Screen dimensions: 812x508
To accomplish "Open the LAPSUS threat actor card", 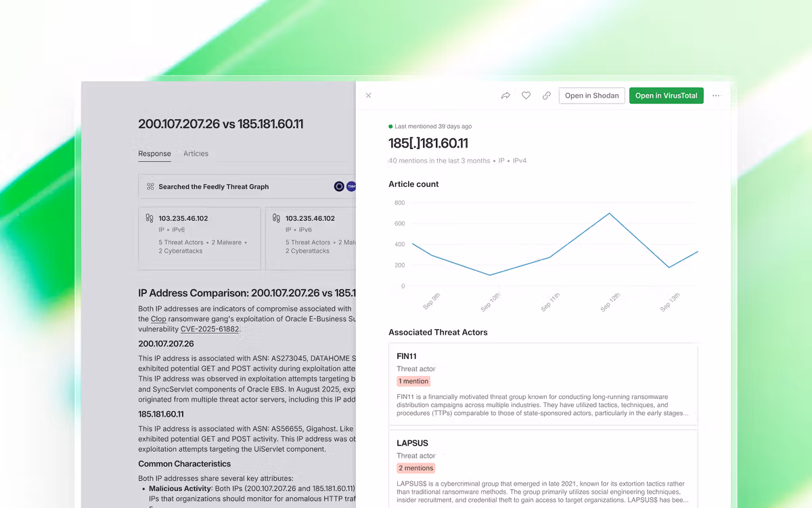I will 543,469.
